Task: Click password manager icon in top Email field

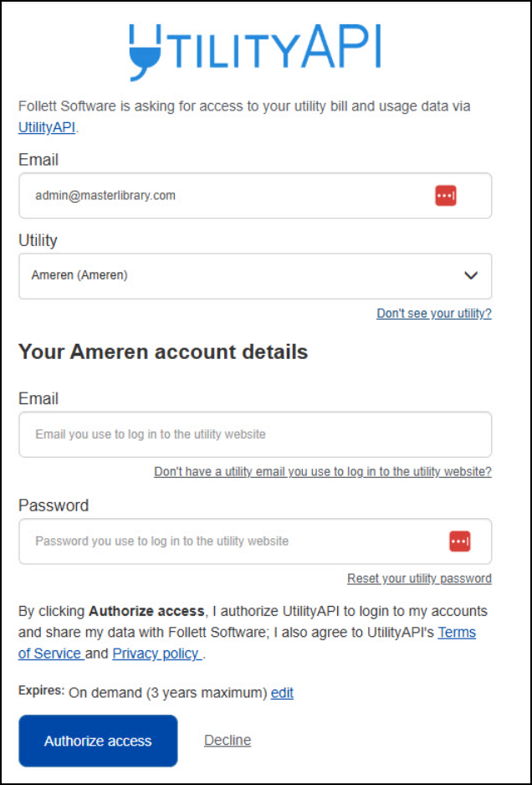Action: click(446, 196)
